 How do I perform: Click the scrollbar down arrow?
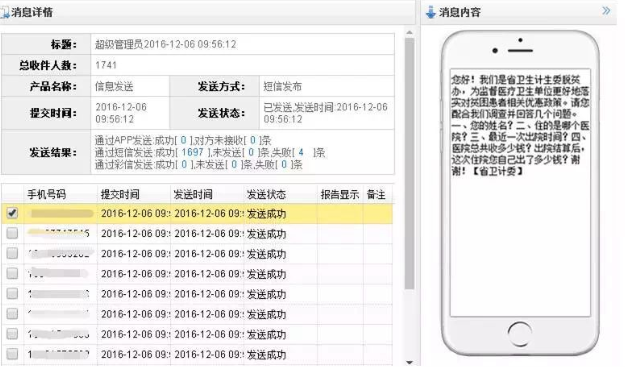(x=409, y=362)
